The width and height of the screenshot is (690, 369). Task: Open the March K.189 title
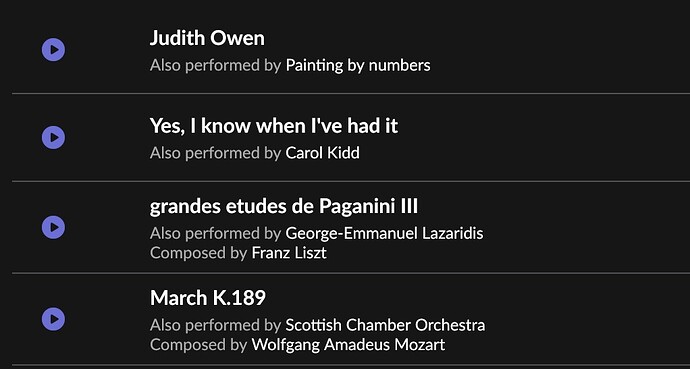[x=208, y=298]
